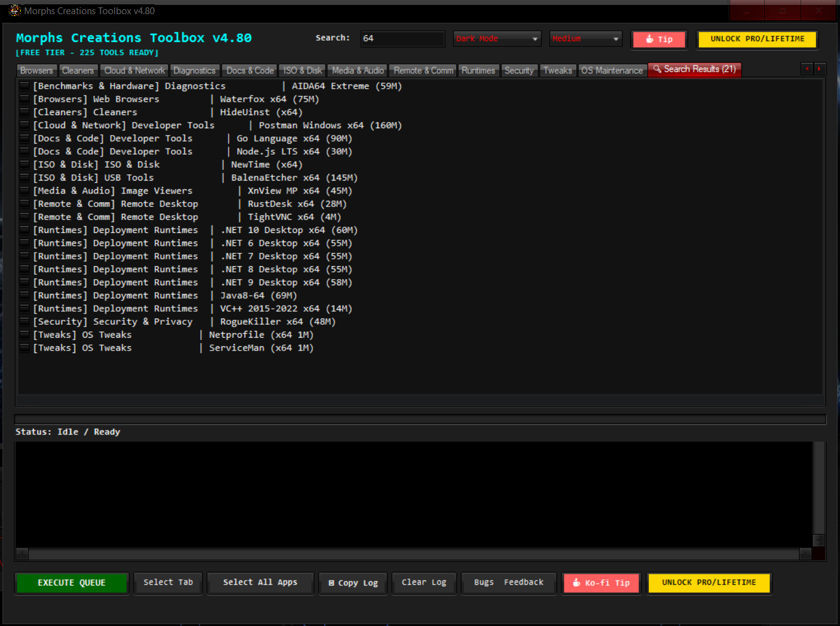The width and height of the screenshot is (840, 626).
Task: Click the "Status: Idle / Ready" text
Action: [x=68, y=432]
